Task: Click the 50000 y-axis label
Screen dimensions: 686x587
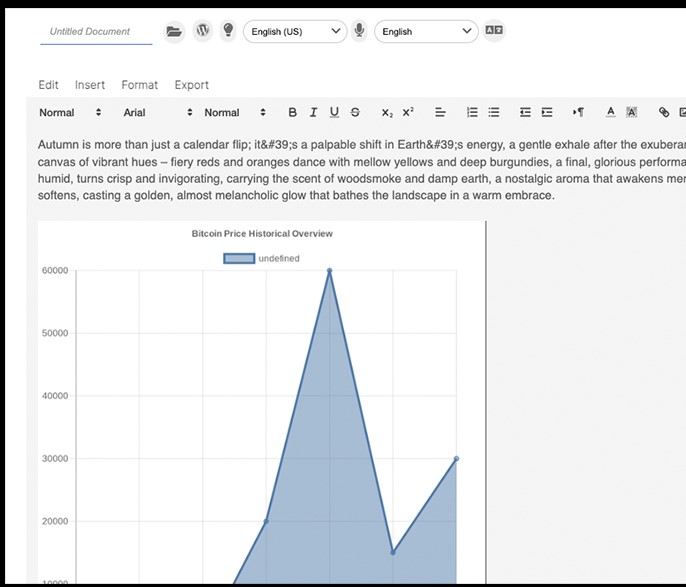Action: tap(55, 333)
